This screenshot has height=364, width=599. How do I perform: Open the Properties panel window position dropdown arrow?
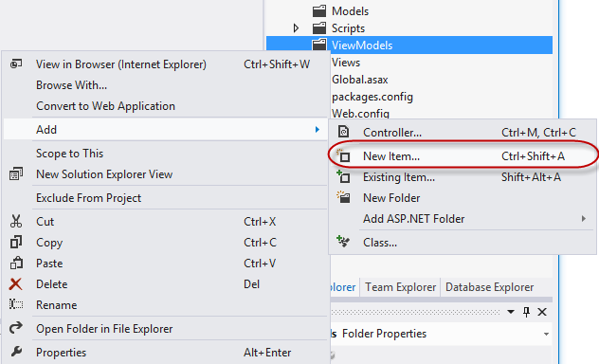511,312
